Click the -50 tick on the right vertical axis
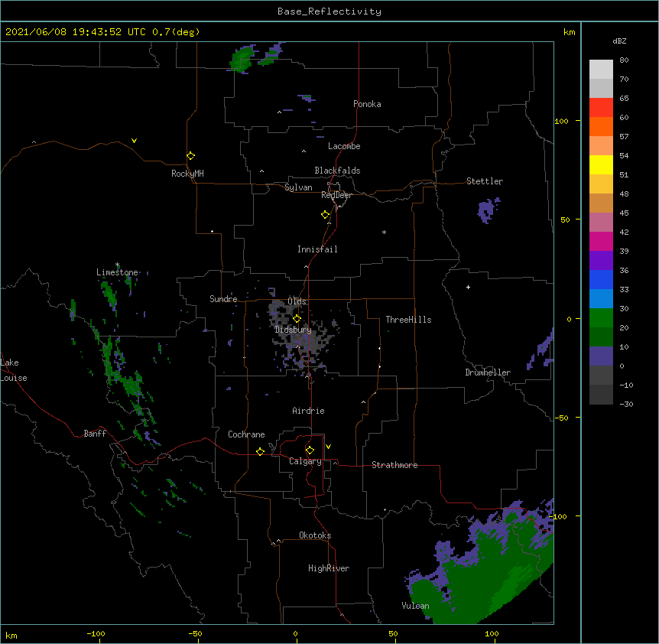The height and width of the screenshot is (644, 659). (x=561, y=418)
